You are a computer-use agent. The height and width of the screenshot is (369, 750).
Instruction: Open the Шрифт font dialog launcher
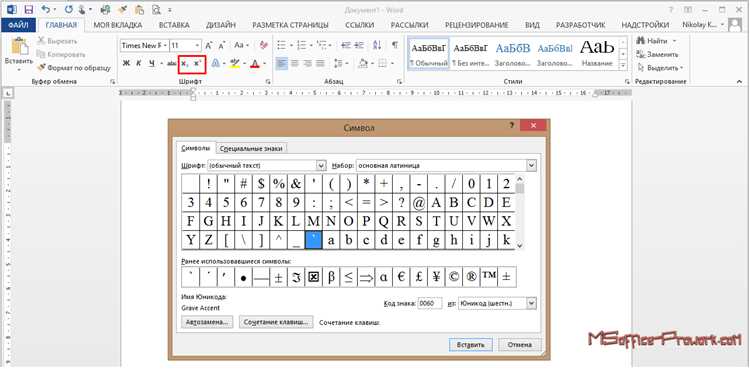point(267,82)
